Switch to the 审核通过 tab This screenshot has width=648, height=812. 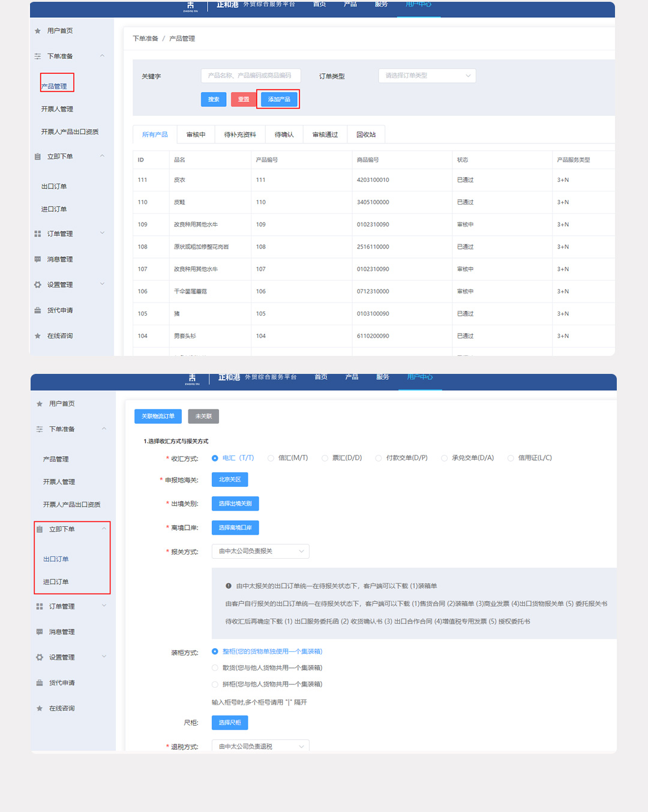[x=325, y=134]
